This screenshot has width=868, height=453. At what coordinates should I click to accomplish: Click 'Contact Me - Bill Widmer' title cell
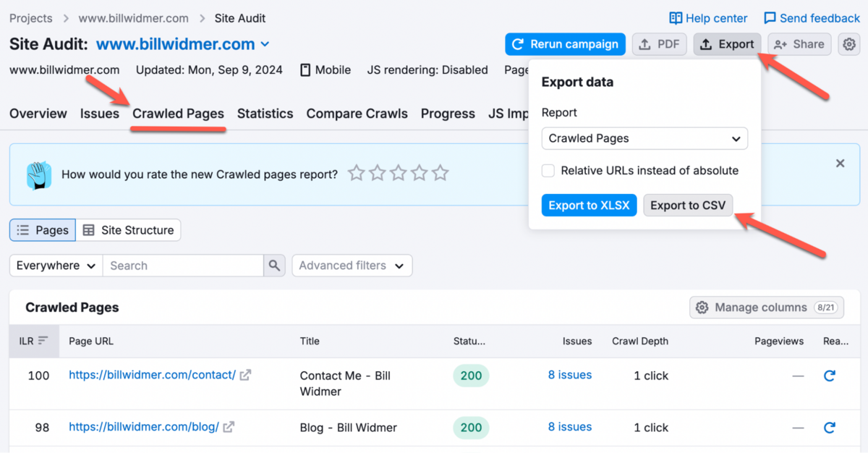(345, 384)
